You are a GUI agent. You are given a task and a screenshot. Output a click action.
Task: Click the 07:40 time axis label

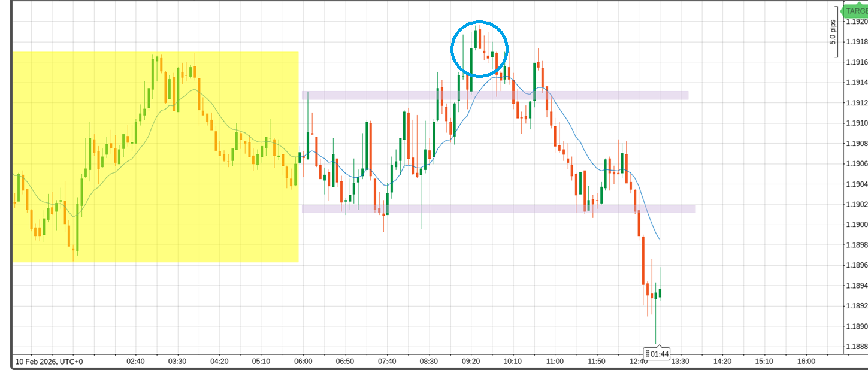click(x=387, y=362)
